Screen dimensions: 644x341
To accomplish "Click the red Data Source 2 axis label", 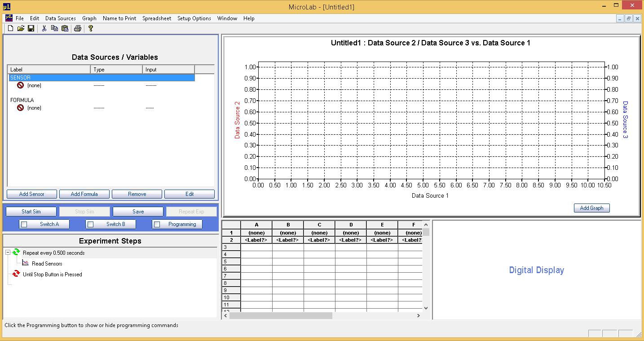I will pyautogui.click(x=238, y=120).
